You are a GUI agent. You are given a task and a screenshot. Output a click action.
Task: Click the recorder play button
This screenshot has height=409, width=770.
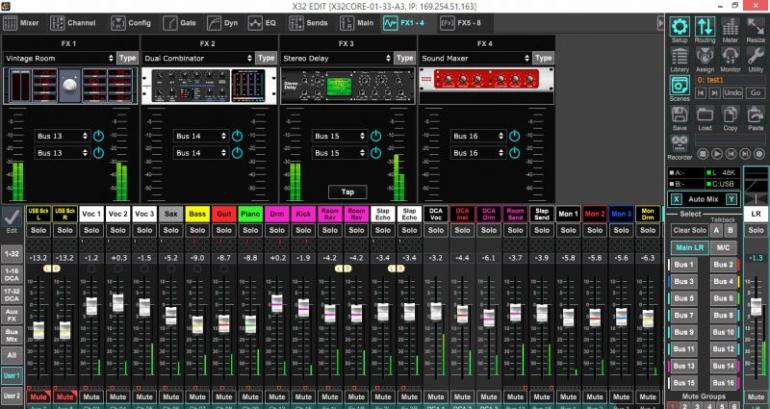pyautogui.click(x=716, y=154)
